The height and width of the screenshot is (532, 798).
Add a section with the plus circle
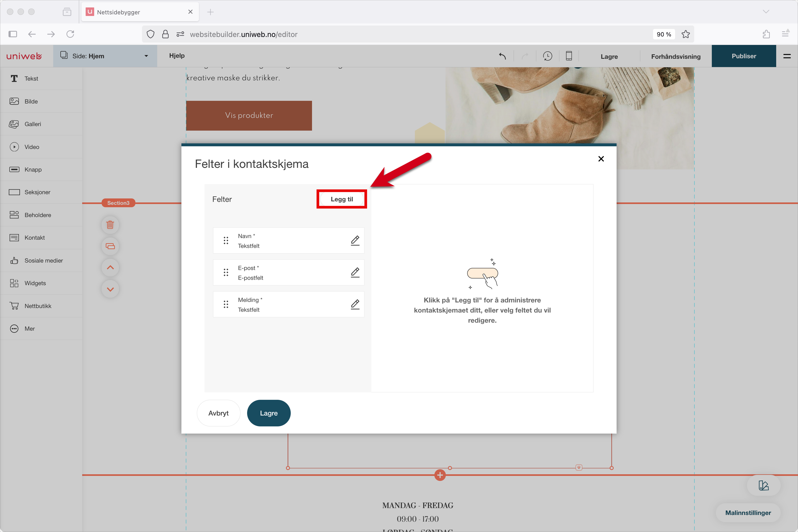point(440,475)
